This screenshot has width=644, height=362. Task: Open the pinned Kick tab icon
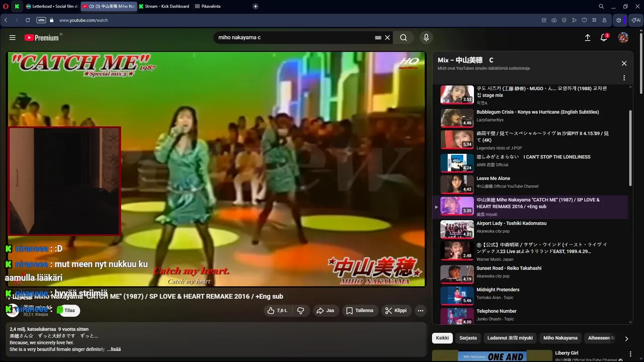click(x=17, y=6)
